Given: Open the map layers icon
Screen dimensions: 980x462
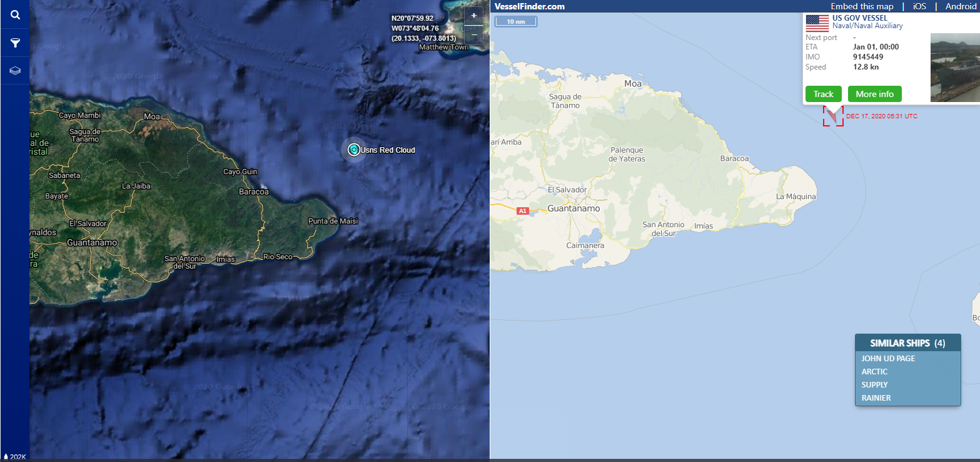Looking at the screenshot, I should (x=15, y=71).
